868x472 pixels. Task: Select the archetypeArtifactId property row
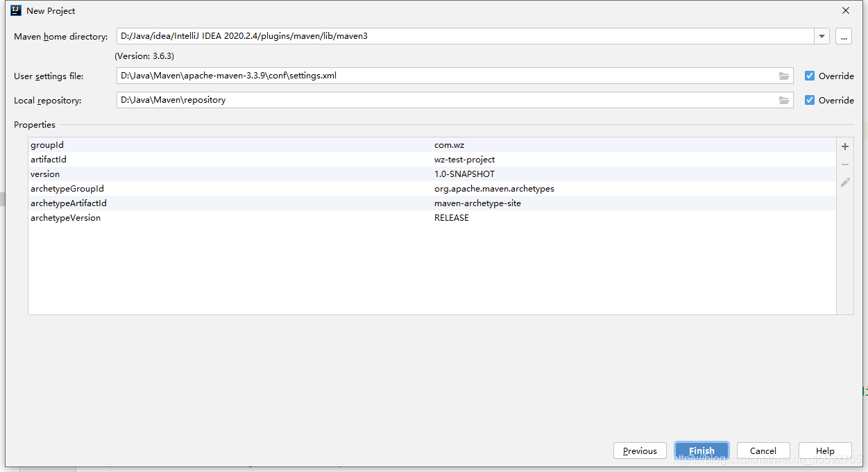tap(432, 203)
